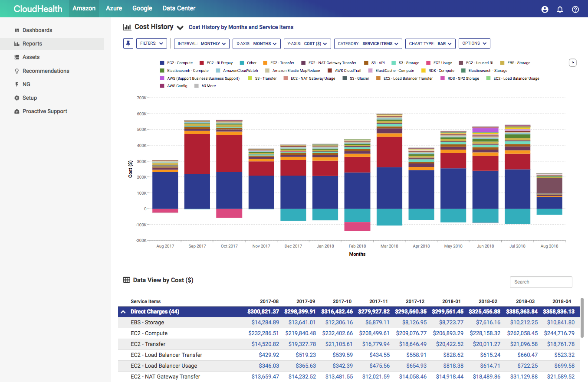Select the Google menu in the top bar
The image size is (588, 382).
[x=142, y=8]
